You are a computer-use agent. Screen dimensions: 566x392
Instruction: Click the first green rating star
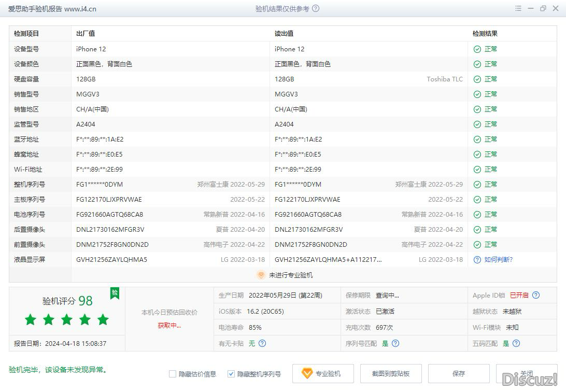tap(31, 319)
